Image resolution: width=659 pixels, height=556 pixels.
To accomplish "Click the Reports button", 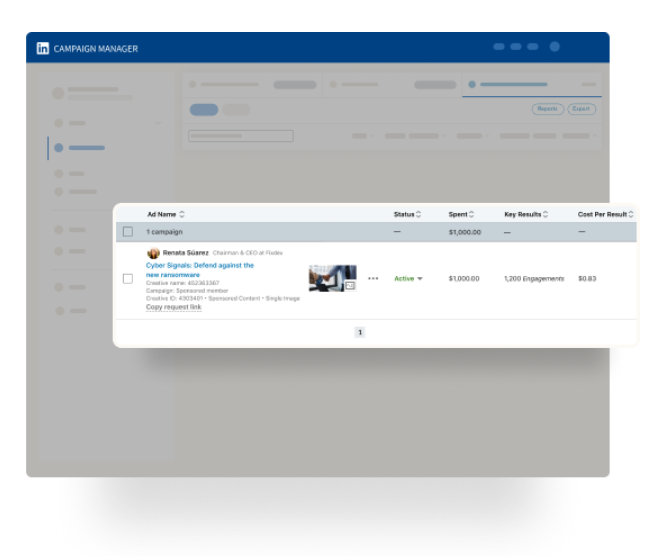I will (547, 109).
